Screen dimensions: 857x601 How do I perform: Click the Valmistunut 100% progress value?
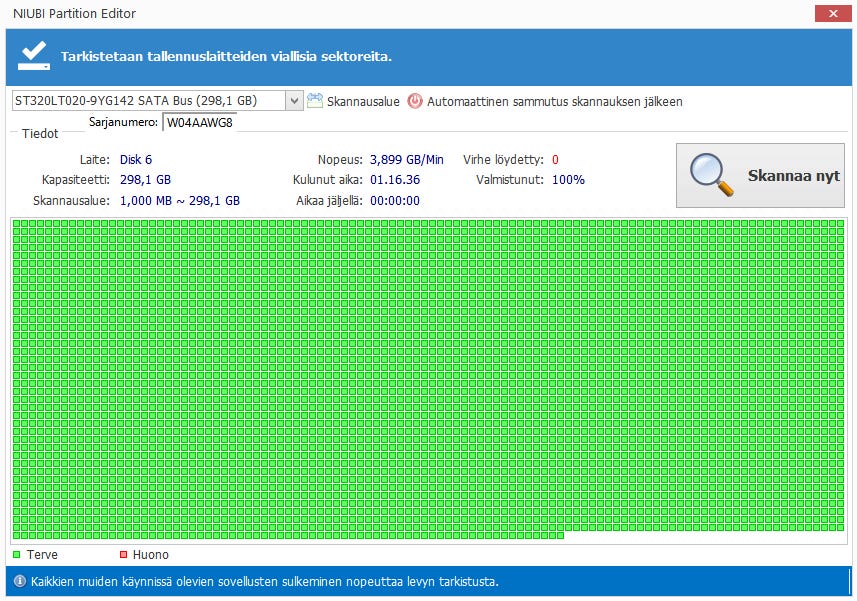pos(568,180)
